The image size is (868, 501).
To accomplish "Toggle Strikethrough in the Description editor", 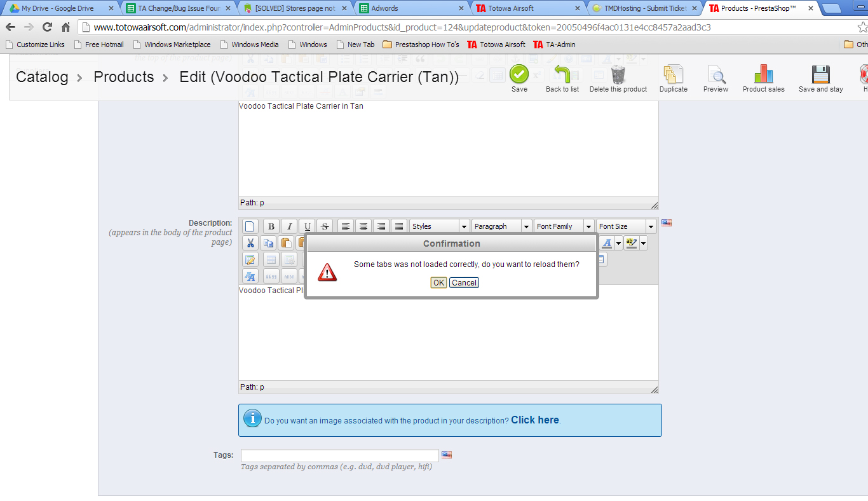I will pyautogui.click(x=325, y=226).
